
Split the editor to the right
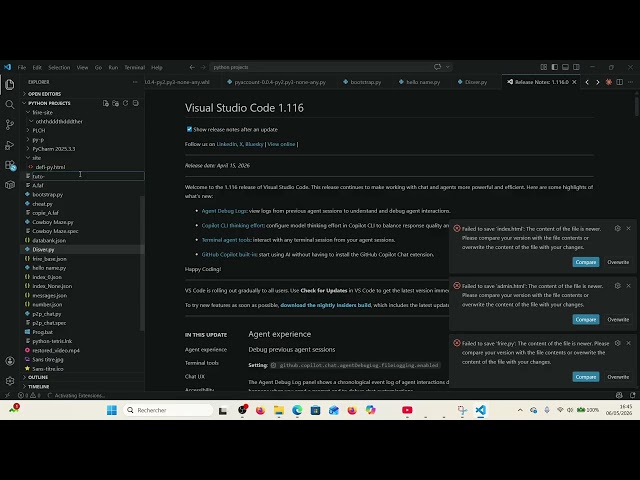[x=620, y=82]
